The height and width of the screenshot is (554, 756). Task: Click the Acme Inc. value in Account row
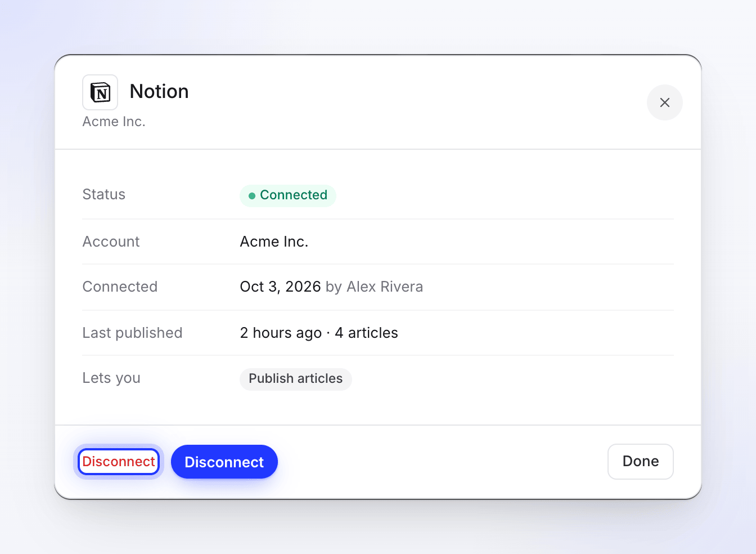coord(274,242)
